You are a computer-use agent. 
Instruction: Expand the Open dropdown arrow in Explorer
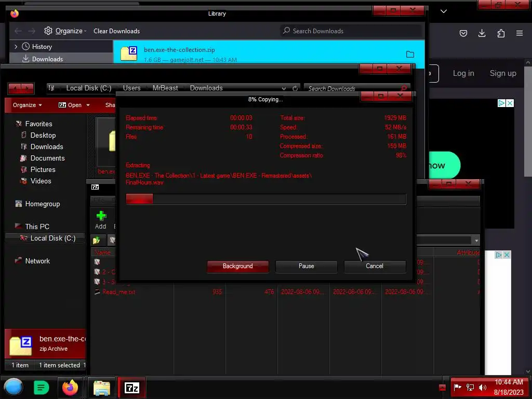point(88,105)
